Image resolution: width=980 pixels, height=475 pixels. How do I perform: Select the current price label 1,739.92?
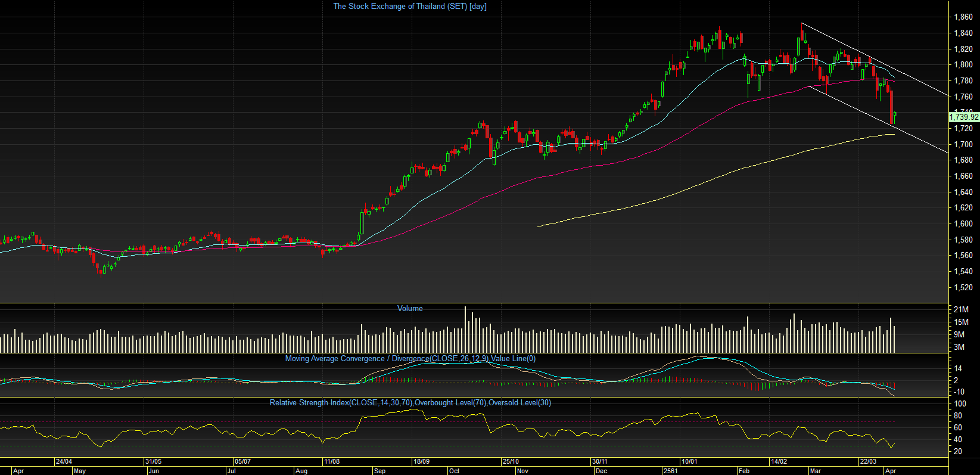[964, 117]
